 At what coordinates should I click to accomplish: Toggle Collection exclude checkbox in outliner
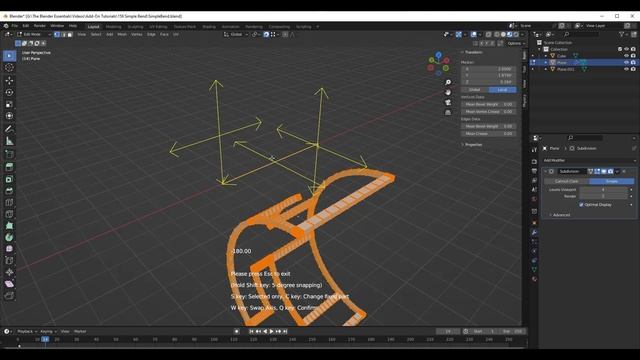tap(620, 49)
